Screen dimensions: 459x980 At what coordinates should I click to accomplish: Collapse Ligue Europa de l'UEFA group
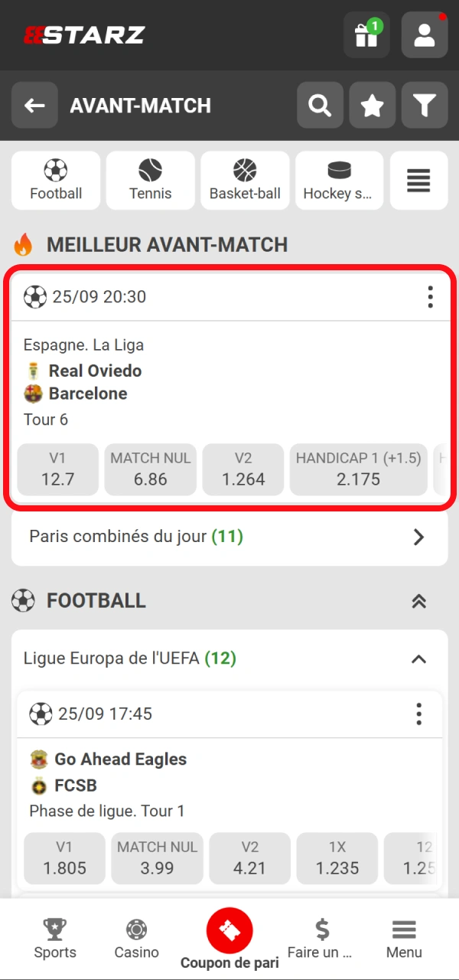(x=418, y=658)
